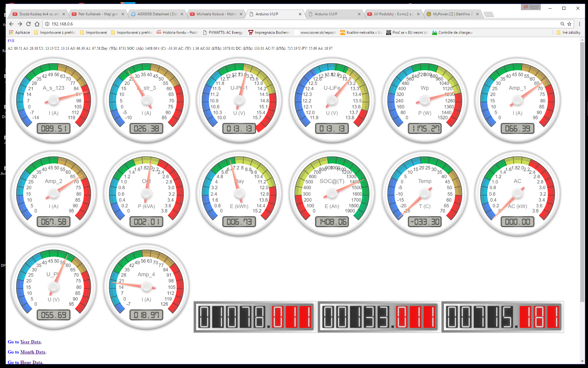The height and width of the screenshot is (368, 588).
Task: Click the page vertical scrollbar
Action: 582,172
